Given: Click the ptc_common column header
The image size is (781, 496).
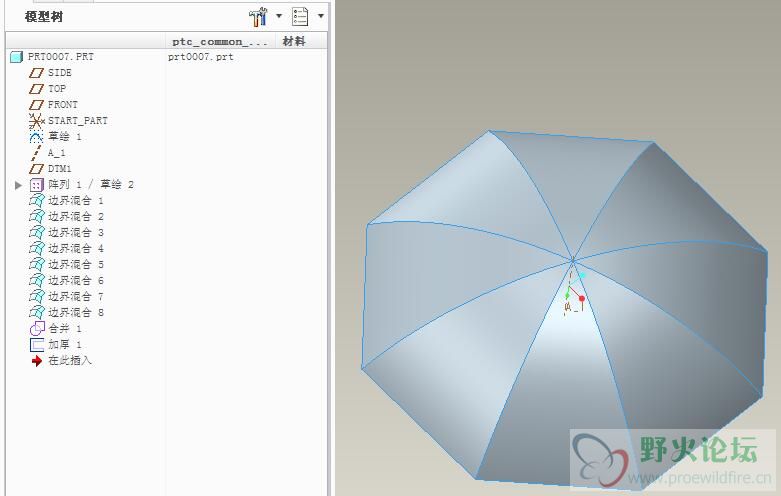Looking at the screenshot, I should click(220, 41).
